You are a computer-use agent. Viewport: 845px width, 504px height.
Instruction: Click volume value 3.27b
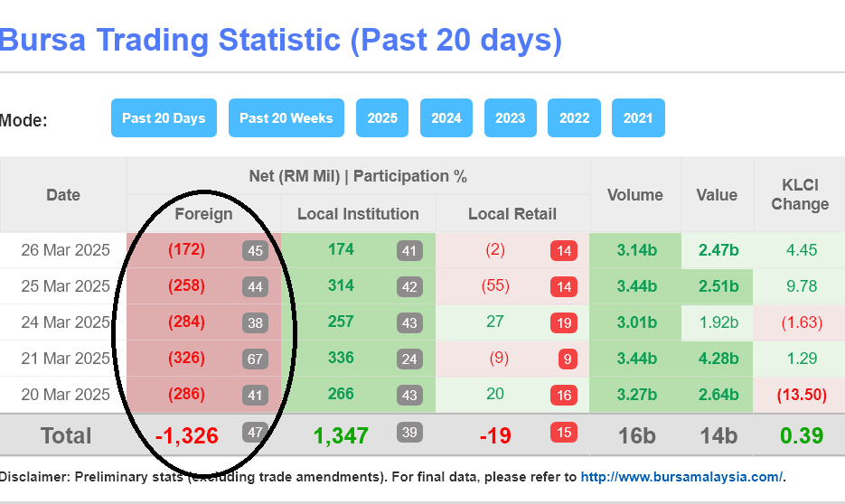637,395
